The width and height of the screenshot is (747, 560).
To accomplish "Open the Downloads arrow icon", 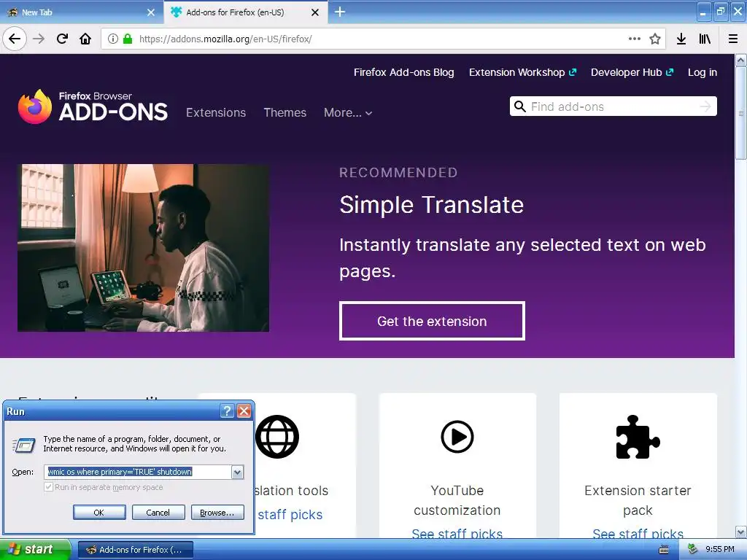I will coord(681,39).
